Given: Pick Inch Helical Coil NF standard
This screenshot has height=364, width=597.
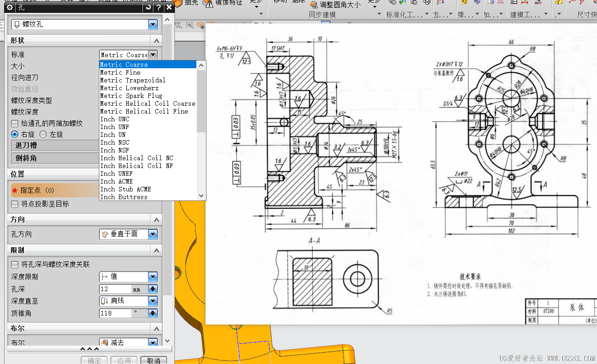Looking at the screenshot, I should pyautogui.click(x=148, y=166).
